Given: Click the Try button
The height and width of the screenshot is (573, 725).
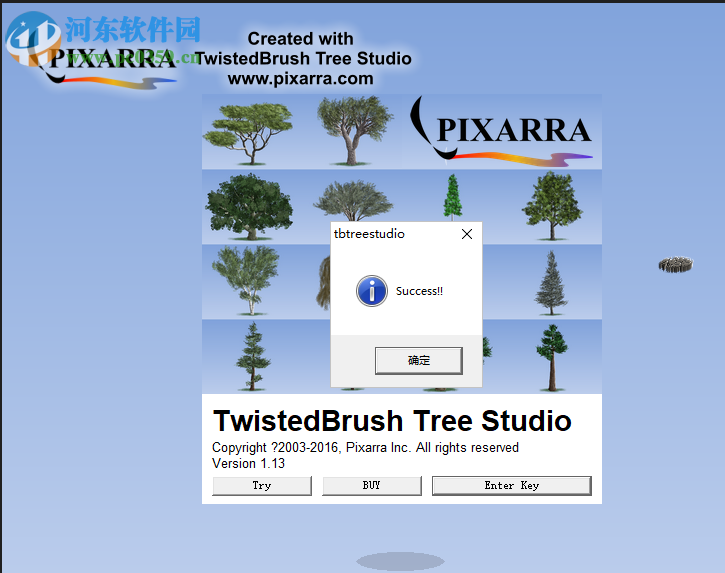Looking at the screenshot, I should pyautogui.click(x=262, y=486).
